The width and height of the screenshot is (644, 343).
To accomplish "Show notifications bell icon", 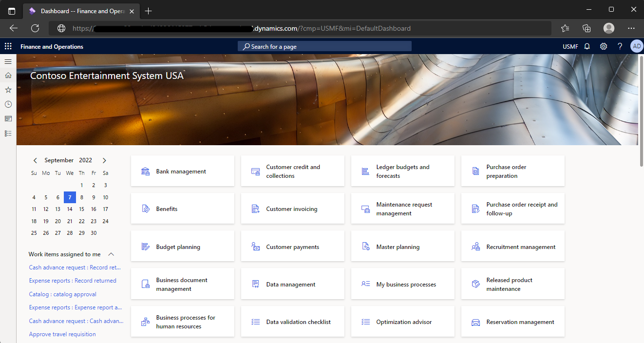I will pyautogui.click(x=587, y=46).
